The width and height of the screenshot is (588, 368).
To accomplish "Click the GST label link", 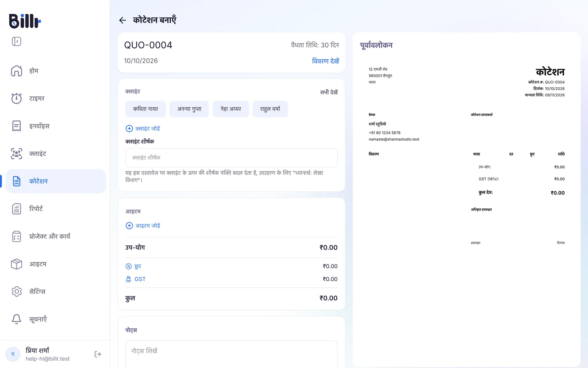I will (140, 279).
